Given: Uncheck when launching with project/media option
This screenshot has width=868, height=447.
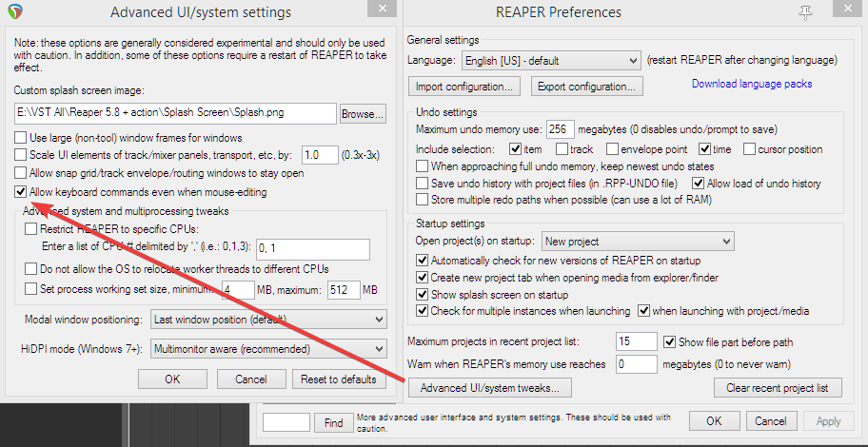Looking at the screenshot, I should pos(643,311).
